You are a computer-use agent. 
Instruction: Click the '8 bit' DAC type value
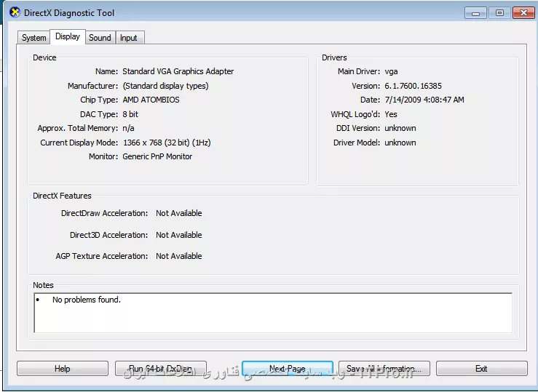(x=130, y=114)
